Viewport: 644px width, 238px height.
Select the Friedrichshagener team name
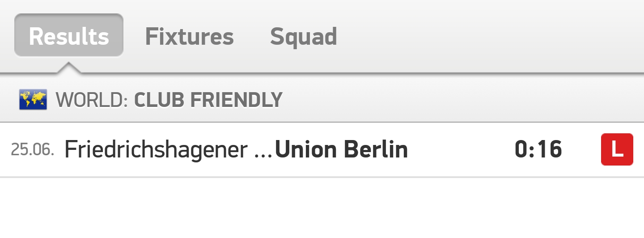pyautogui.click(x=156, y=150)
